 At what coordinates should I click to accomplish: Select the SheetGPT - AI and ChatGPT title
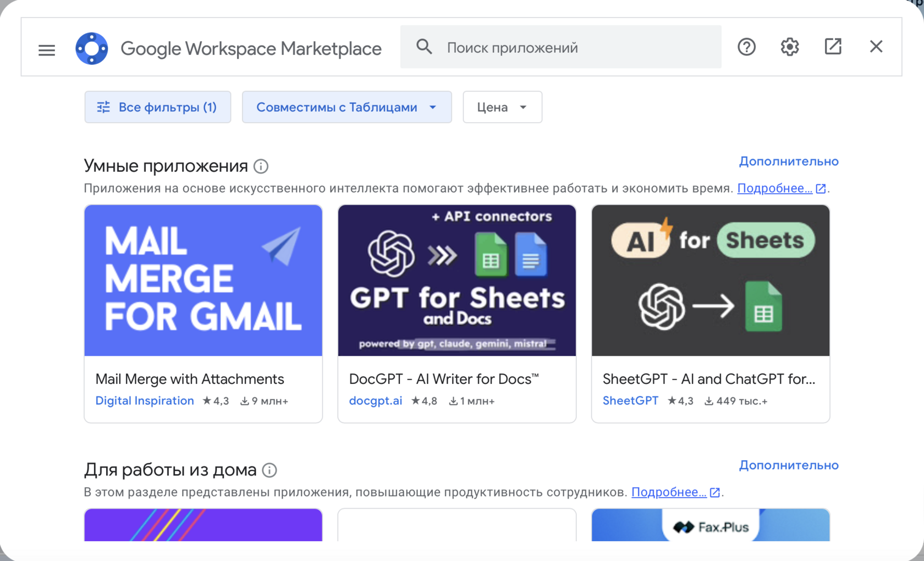709,379
